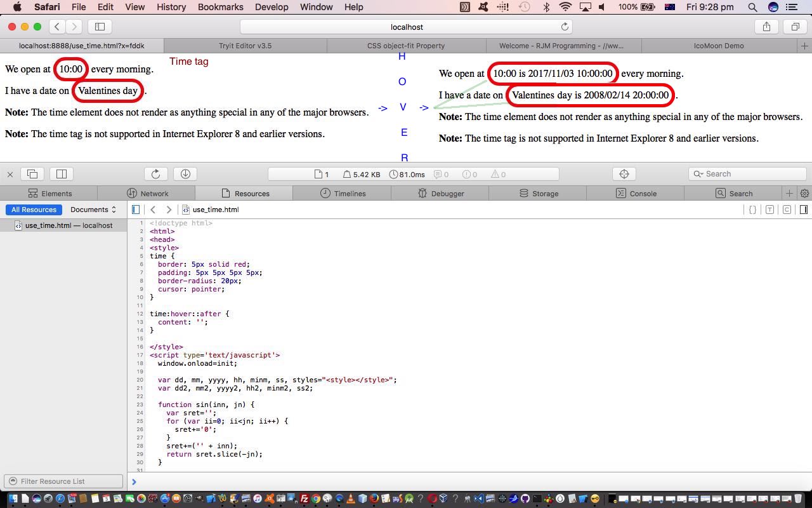Start element selection with the crosshair icon
812x508 pixels.
click(624, 174)
